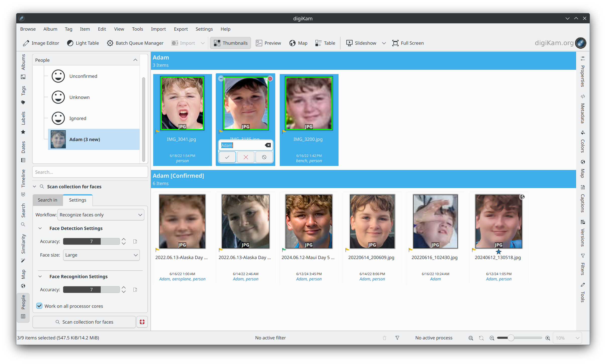Image resolution: width=606 pixels, height=364 pixels.
Task: Click Scan collection for faces button
Action: [x=84, y=322]
